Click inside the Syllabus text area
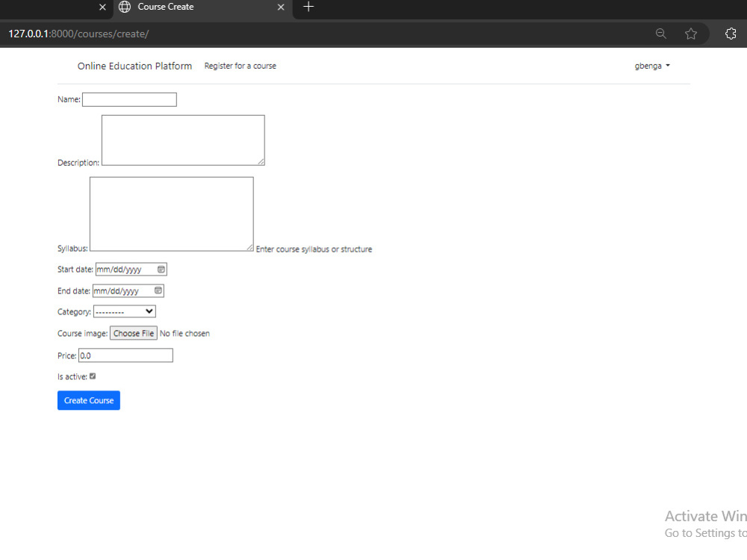Viewport: 747px width, 560px height. coord(172,214)
